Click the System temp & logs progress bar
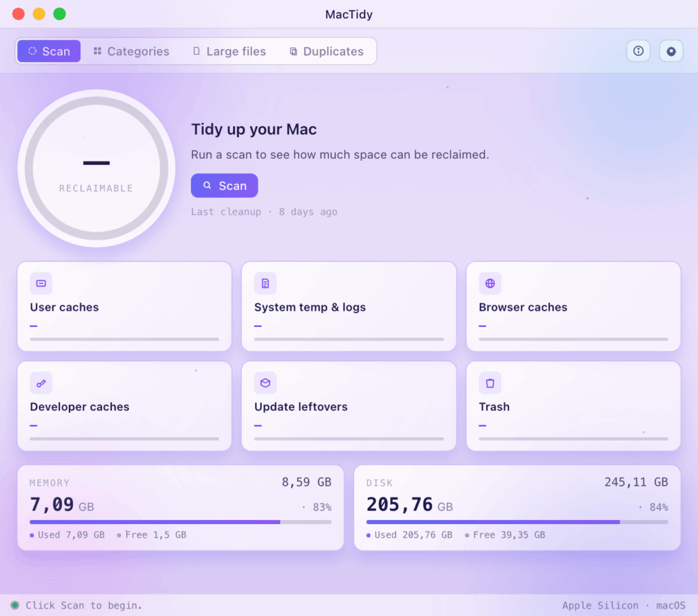The image size is (698, 616). point(349,339)
